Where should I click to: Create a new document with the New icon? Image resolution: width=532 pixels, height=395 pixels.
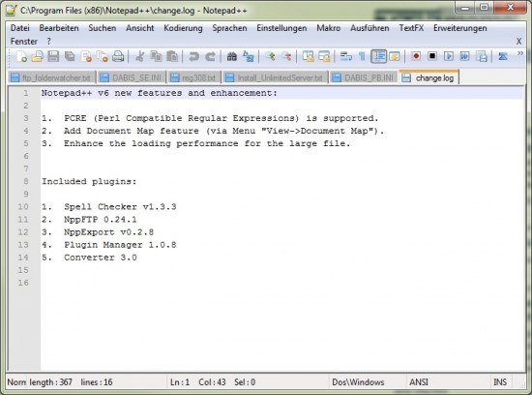tap(21, 56)
